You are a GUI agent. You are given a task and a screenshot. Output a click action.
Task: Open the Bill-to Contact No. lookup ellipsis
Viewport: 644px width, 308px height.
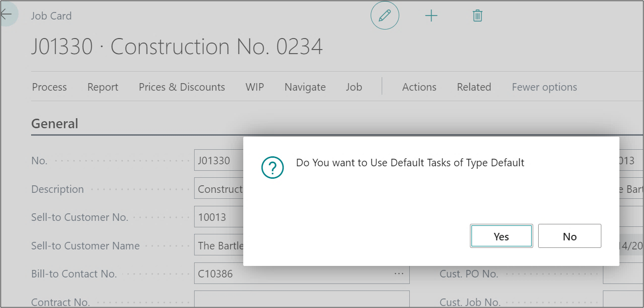click(399, 274)
